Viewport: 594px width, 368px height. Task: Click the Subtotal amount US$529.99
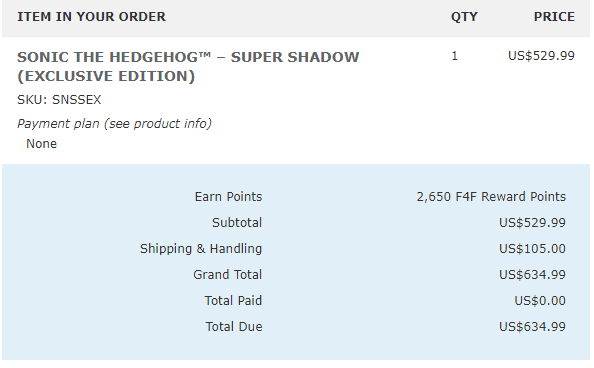532,222
